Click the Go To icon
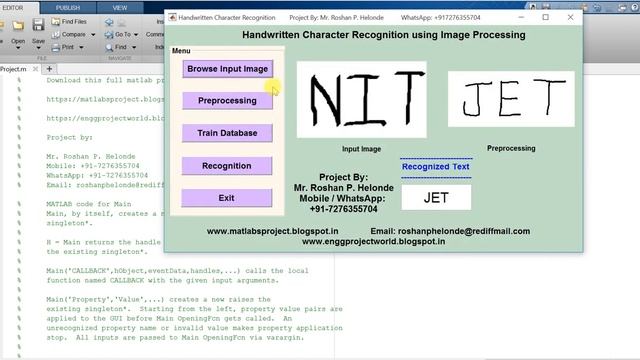The height and width of the screenshot is (360, 640). click(x=109, y=35)
